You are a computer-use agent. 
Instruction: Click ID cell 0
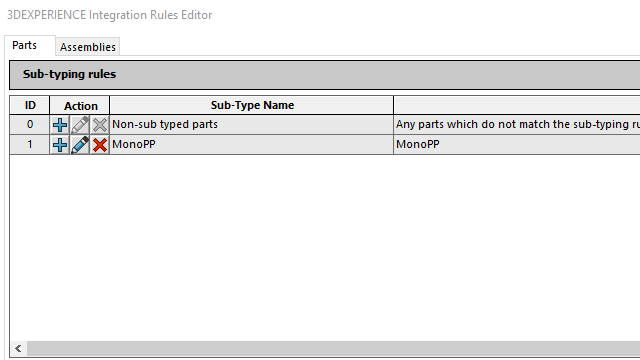[30, 124]
